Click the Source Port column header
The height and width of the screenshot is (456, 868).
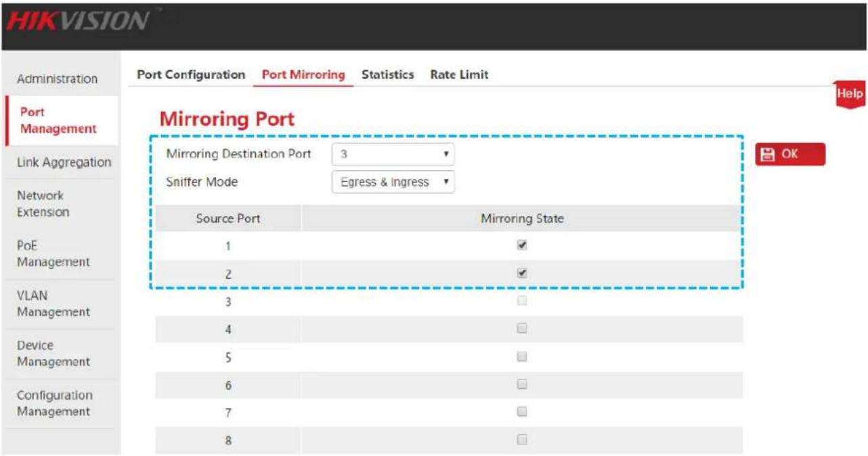pyautogui.click(x=228, y=219)
